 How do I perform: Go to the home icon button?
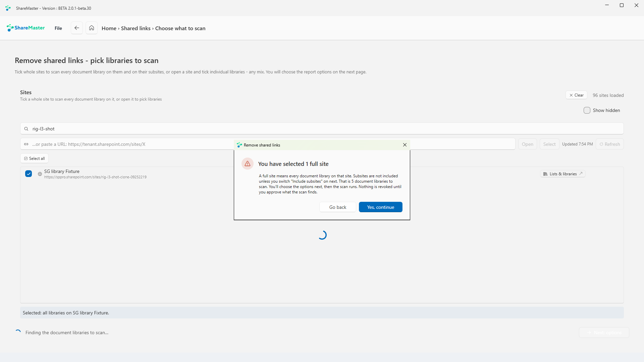92,28
